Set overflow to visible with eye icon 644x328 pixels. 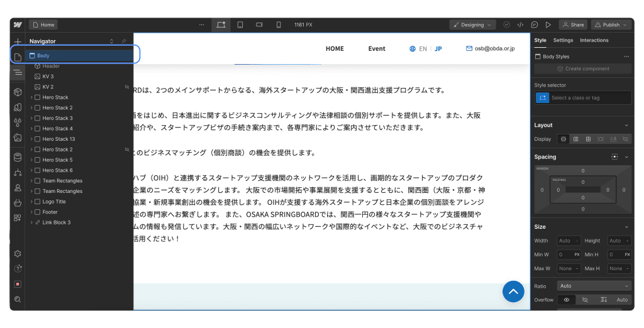pyautogui.click(x=566, y=300)
